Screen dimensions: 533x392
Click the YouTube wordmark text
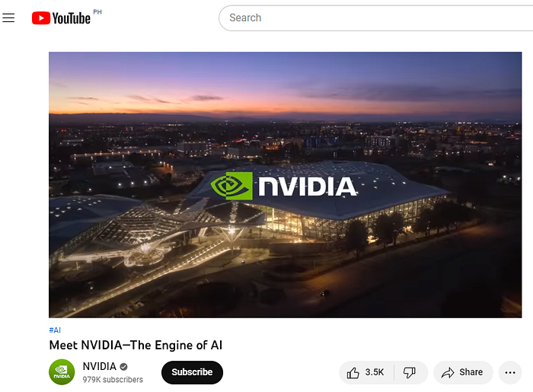click(72, 18)
